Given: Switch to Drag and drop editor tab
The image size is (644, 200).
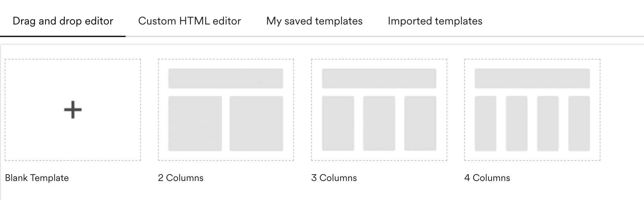Looking at the screenshot, I should click(63, 21).
